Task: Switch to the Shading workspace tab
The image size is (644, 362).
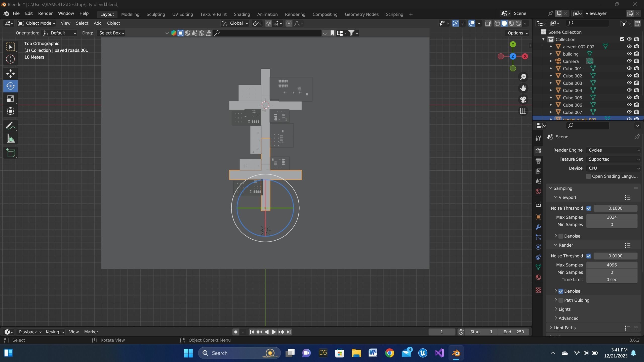Action: (x=242, y=14)
